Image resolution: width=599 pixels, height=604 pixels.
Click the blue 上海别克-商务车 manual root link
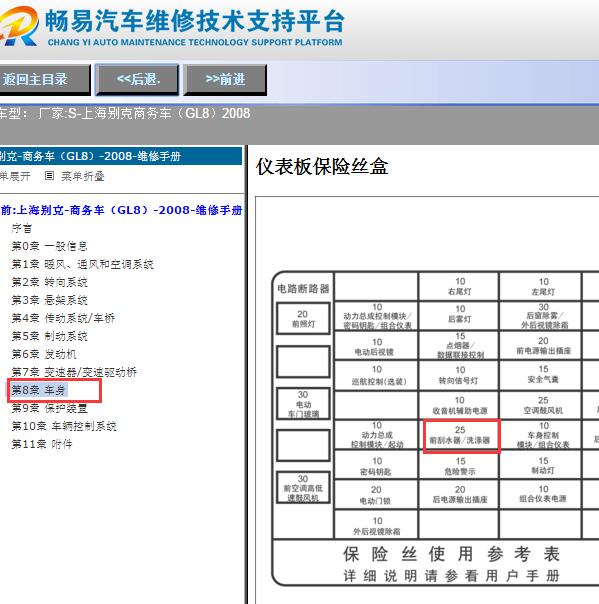pyautogui.click(x=121, y=210)
